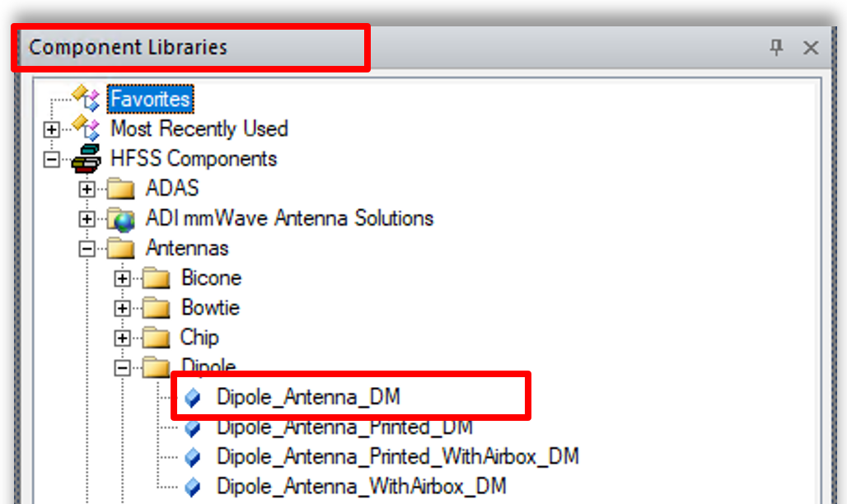This screenshot has height=504, width=847.
Task: Select the Favorites tree item
Action: click(x=151, y=99)
